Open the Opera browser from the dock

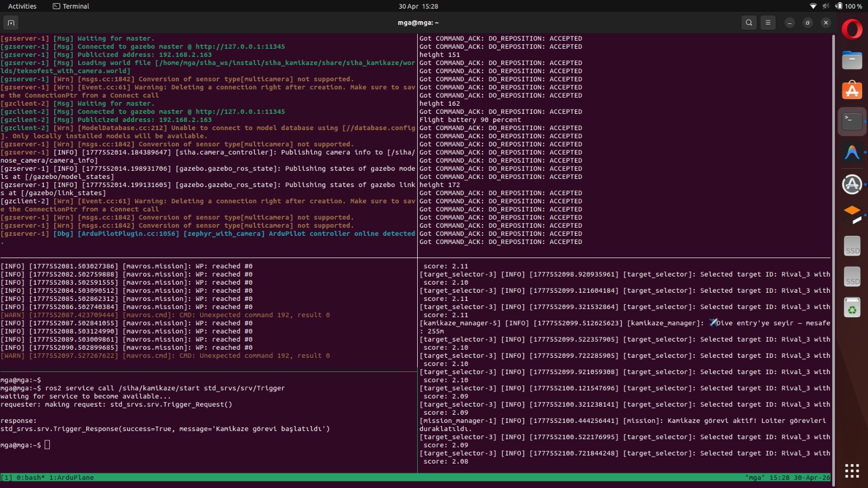tap(852, 29)
